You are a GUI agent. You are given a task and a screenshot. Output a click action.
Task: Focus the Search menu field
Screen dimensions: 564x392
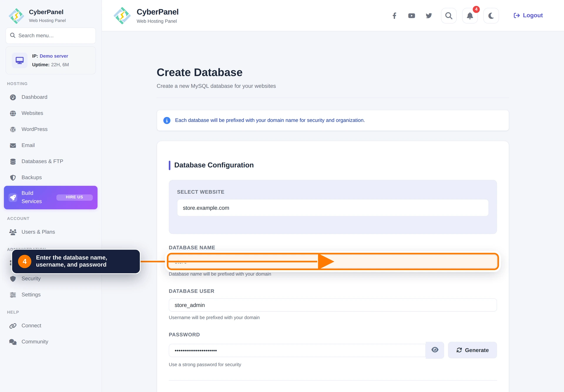click(51, 36)
